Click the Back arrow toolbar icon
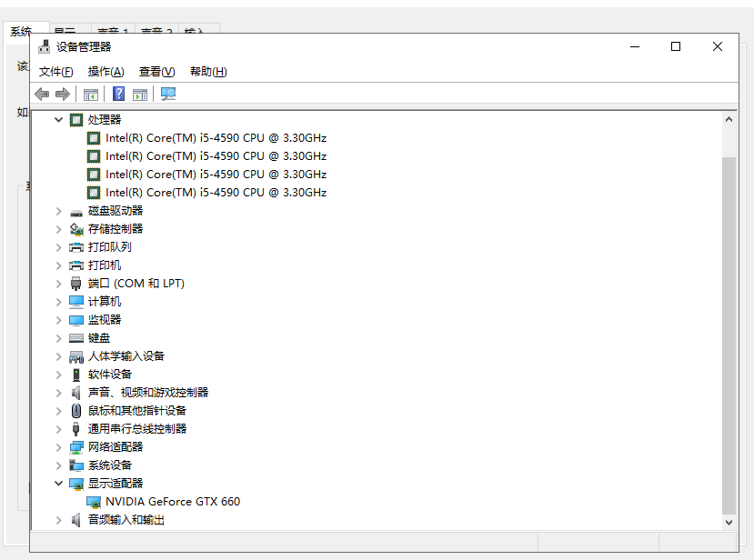 (43, 94)
